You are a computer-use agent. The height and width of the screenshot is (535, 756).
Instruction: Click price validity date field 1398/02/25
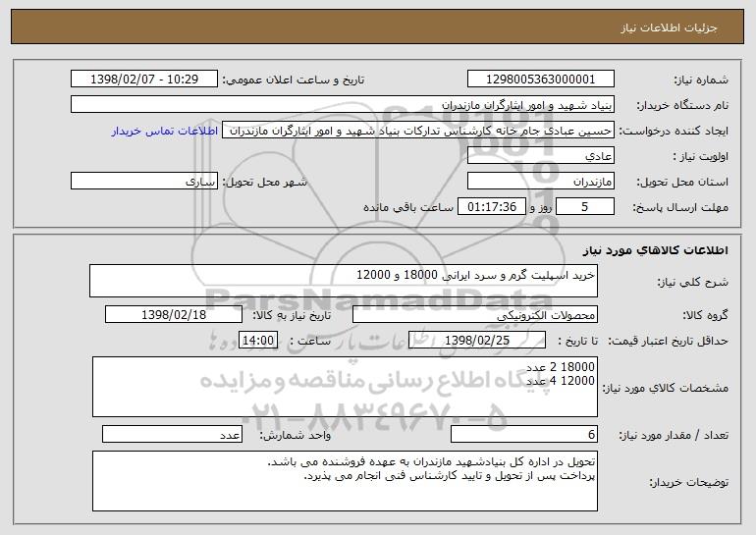[x=477, y=341]
